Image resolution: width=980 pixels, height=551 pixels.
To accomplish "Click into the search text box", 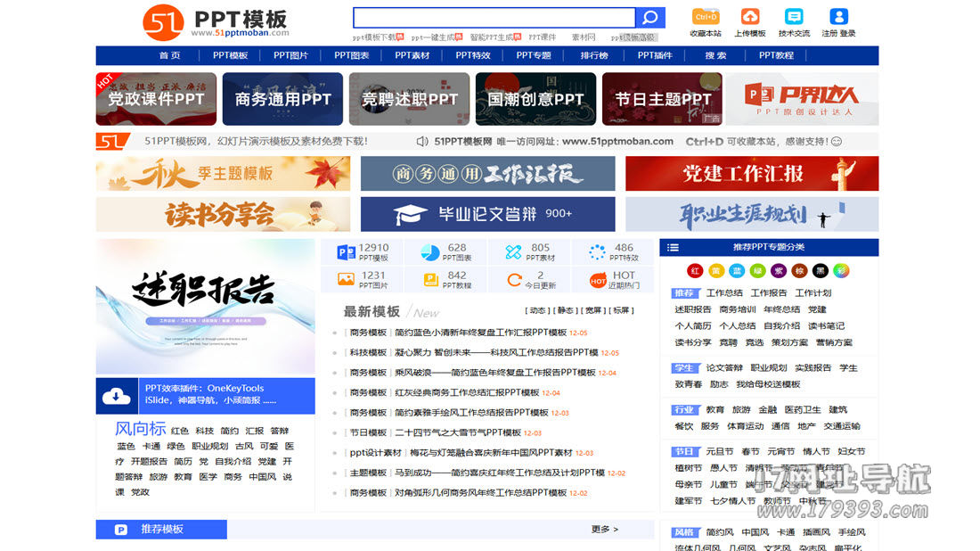I will (x=494, y=18).
